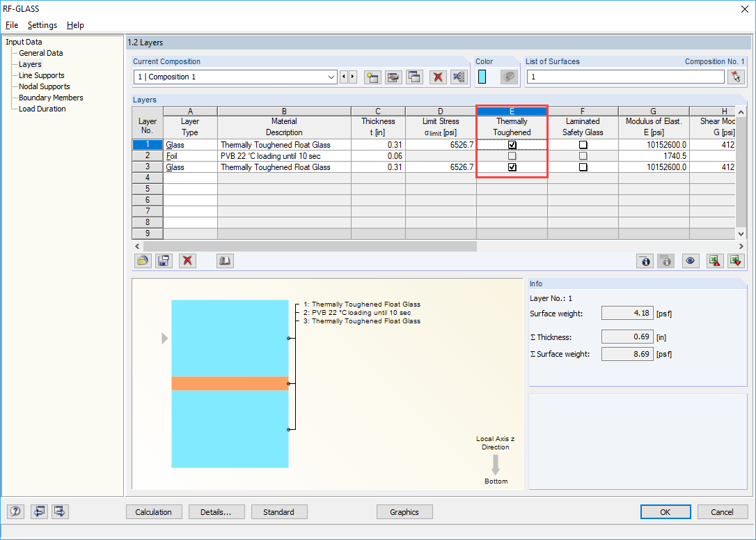Pick surfaces graphically with arrow icon
This screenshot has height=540, width=756.
point(736,77)
